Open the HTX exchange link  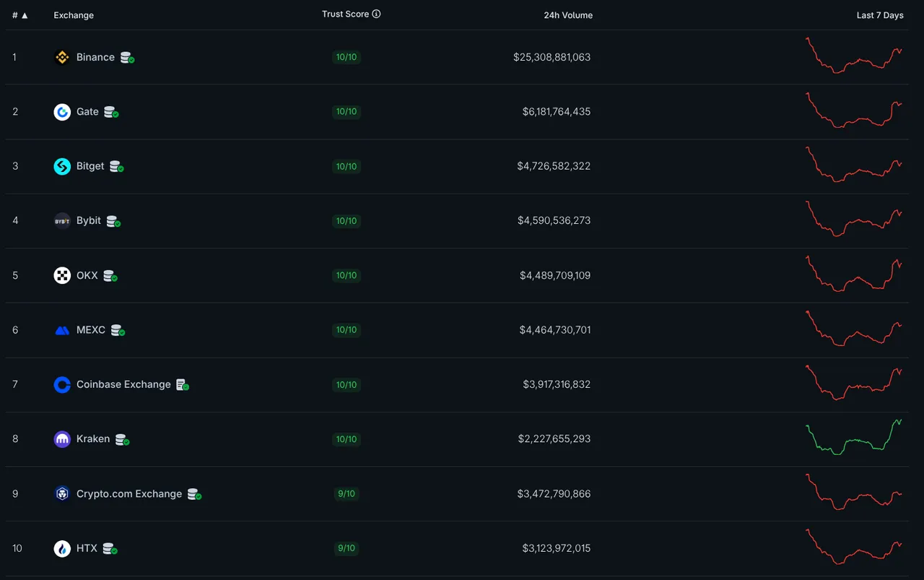87,548
